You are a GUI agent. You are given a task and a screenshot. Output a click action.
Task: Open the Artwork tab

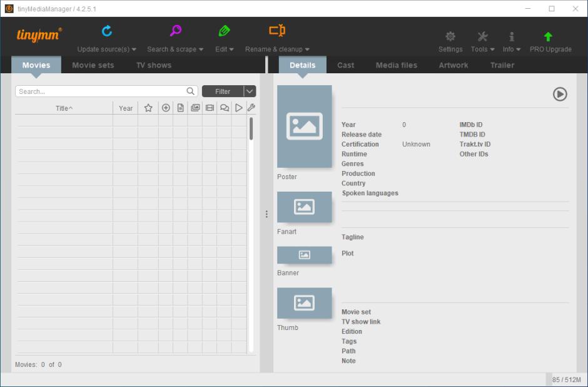(454, 65)
